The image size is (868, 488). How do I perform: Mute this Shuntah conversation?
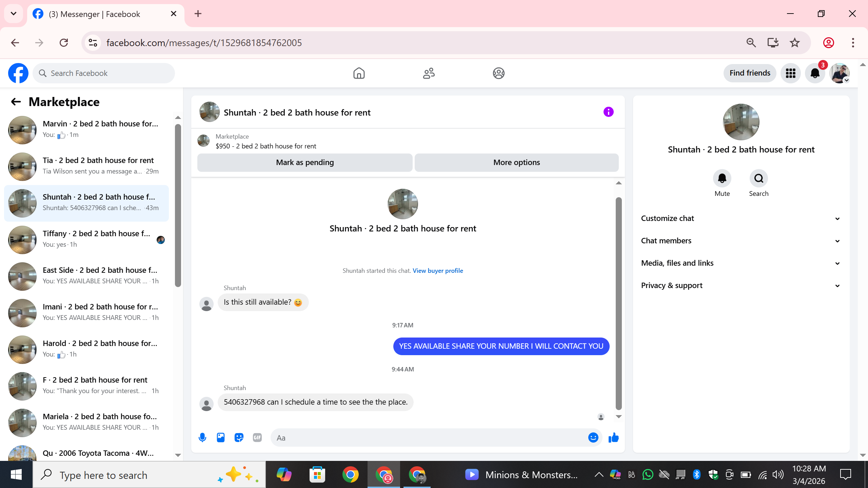[x=722, y=179]
